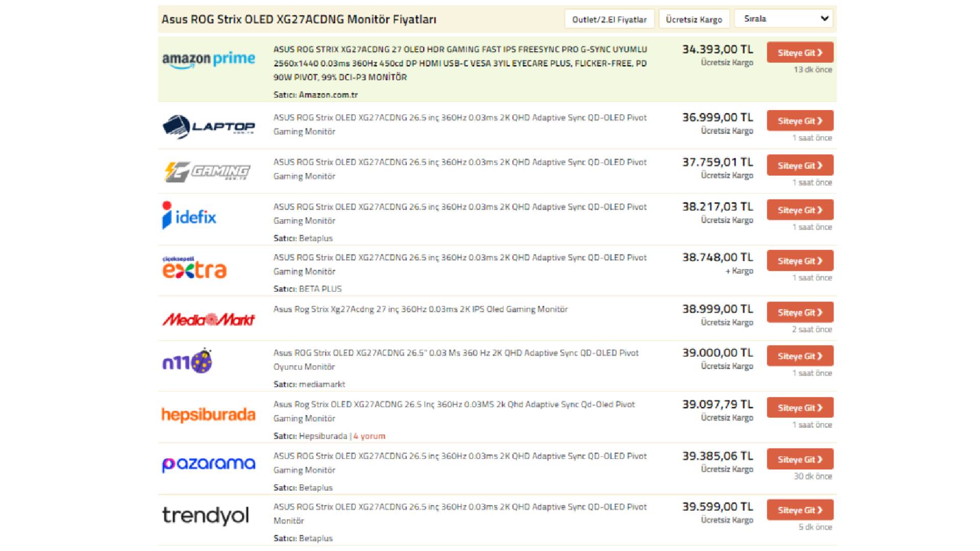980x551 pixels.
Task: Click Siteye Git for hepsiburada offer
Action: [800, 408]
